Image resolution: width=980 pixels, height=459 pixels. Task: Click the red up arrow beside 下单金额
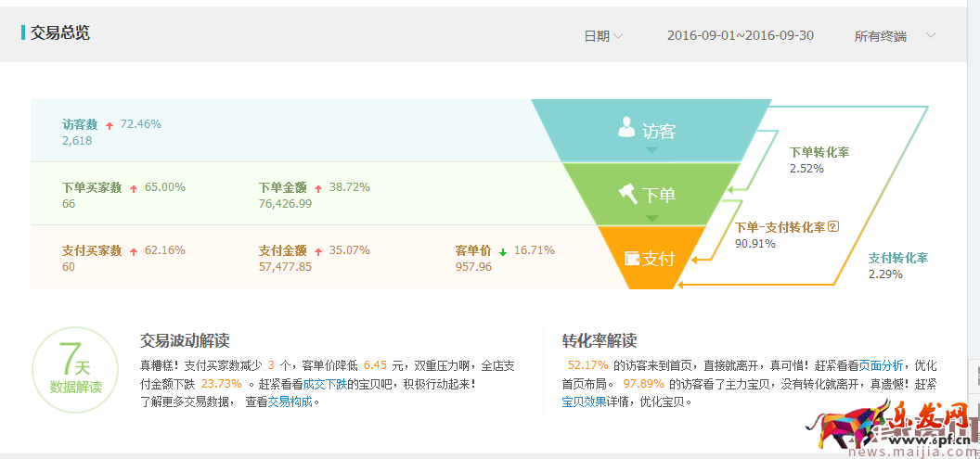coord(318,188)
